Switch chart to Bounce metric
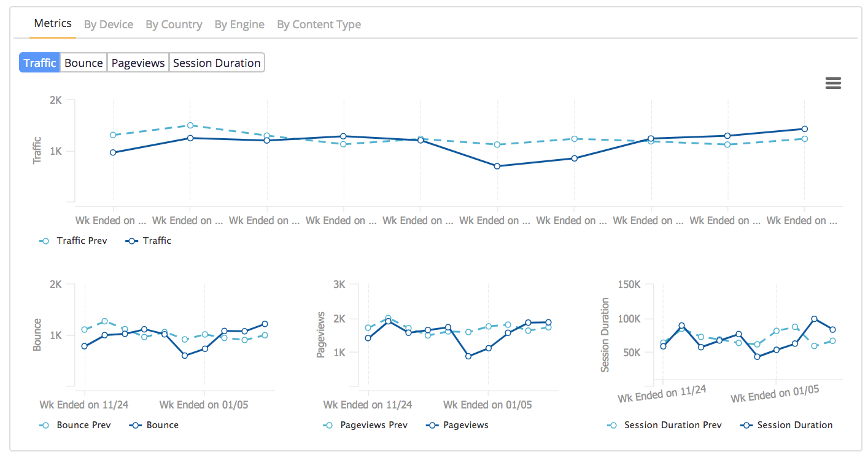This screenshot has height=457, width=868. (83, 63)
